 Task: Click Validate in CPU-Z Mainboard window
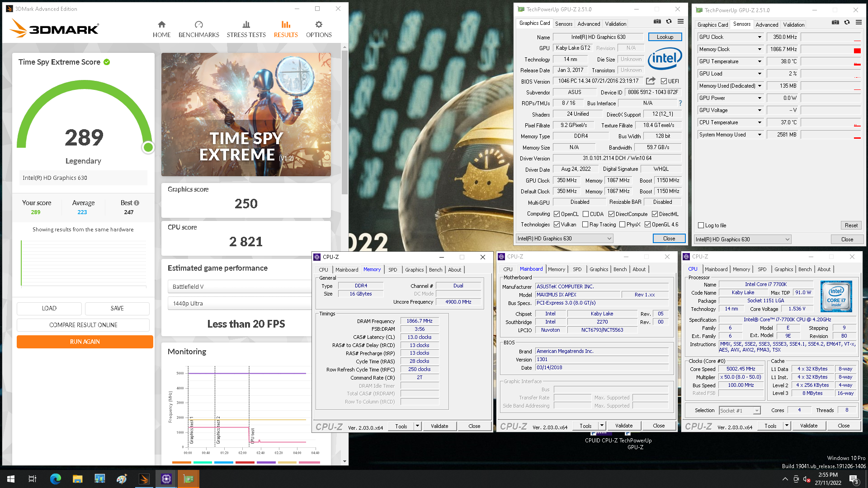[x=624, y=426]
